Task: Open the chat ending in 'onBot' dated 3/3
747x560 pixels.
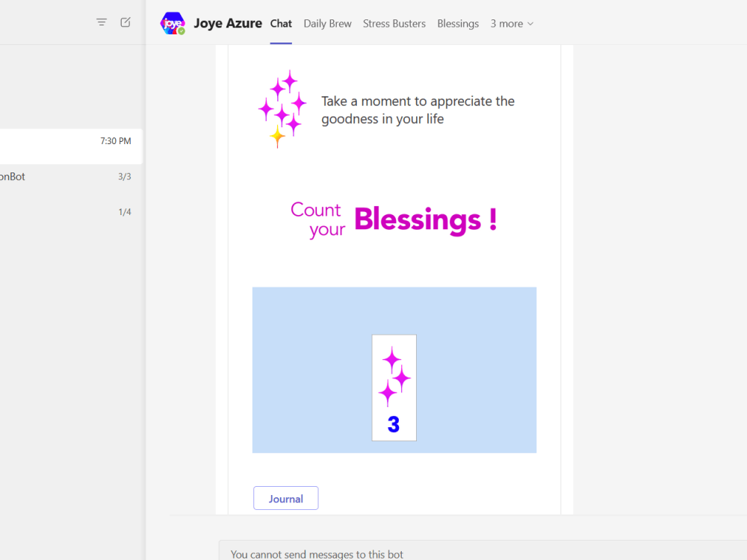Action: tap(71, 177)
